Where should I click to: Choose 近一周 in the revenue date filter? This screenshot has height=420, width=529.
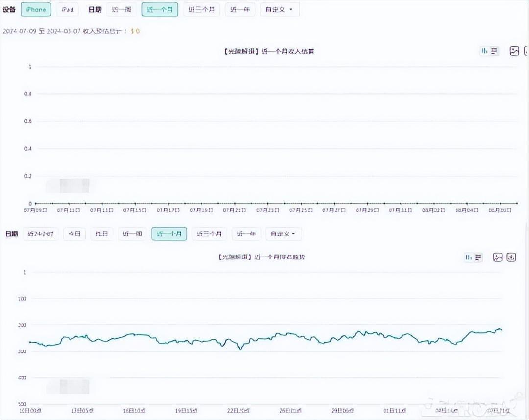121,9
